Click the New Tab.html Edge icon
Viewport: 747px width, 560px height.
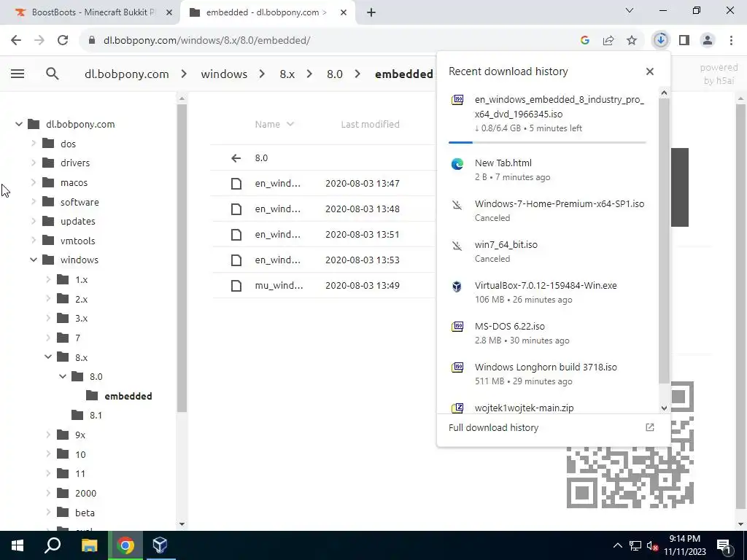point(457,164)
